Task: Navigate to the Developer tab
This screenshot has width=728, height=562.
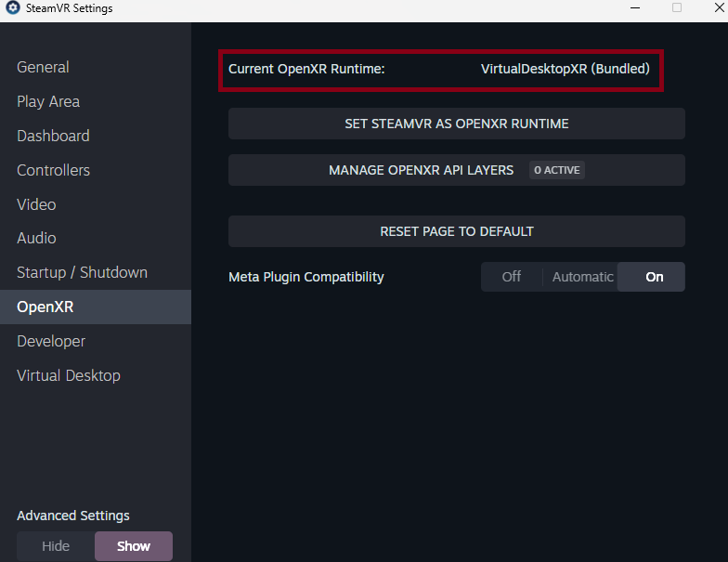Action: coord(51,342)
